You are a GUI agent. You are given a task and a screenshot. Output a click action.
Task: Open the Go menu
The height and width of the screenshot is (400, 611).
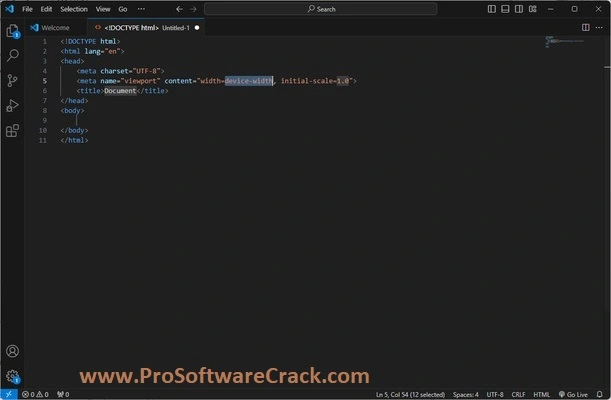(123, 9)
